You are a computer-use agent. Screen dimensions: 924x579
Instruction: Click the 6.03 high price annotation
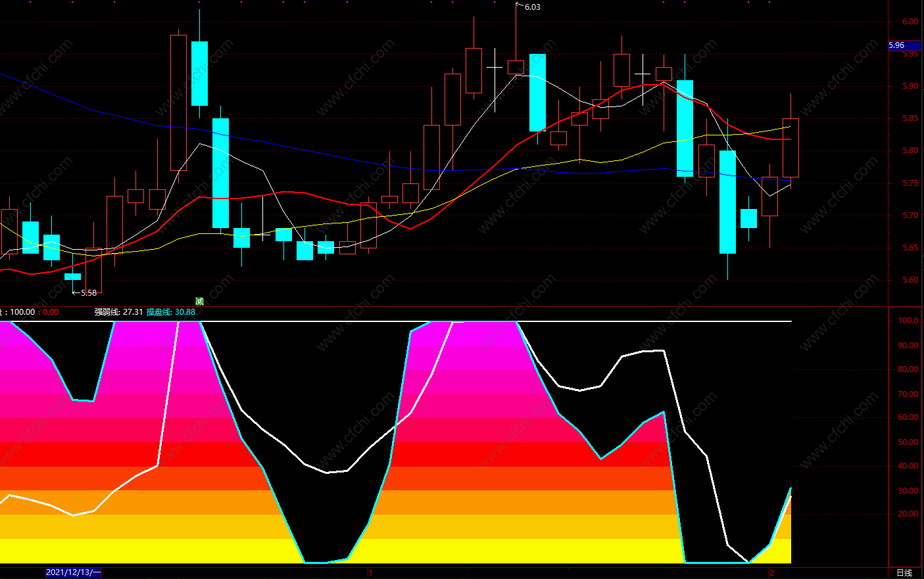pos(532,7)
